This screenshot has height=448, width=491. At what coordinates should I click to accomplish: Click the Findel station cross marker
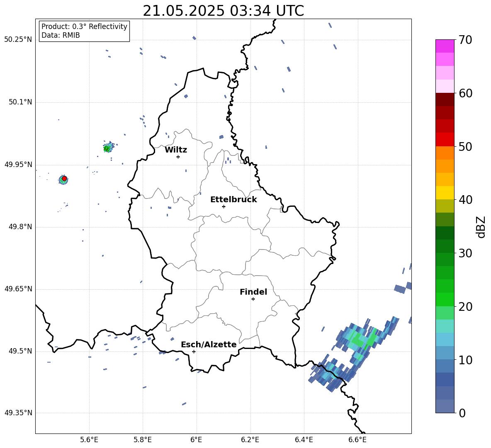coord(253,299)
